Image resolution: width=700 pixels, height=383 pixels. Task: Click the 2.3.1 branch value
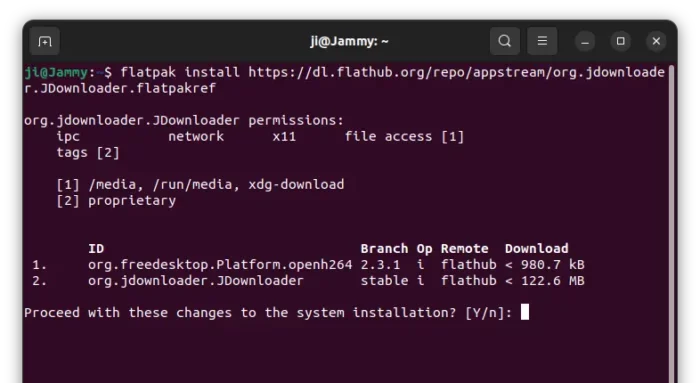coord(380,265)
